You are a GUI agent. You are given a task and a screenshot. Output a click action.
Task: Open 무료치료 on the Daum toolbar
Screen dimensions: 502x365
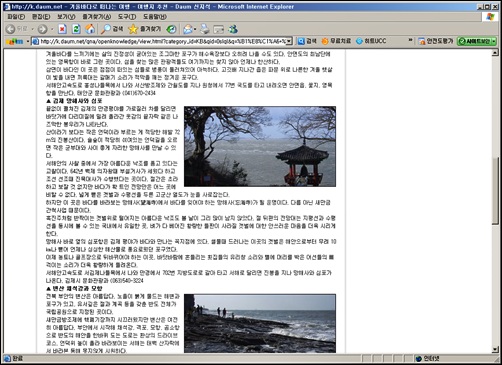point(336,41)
